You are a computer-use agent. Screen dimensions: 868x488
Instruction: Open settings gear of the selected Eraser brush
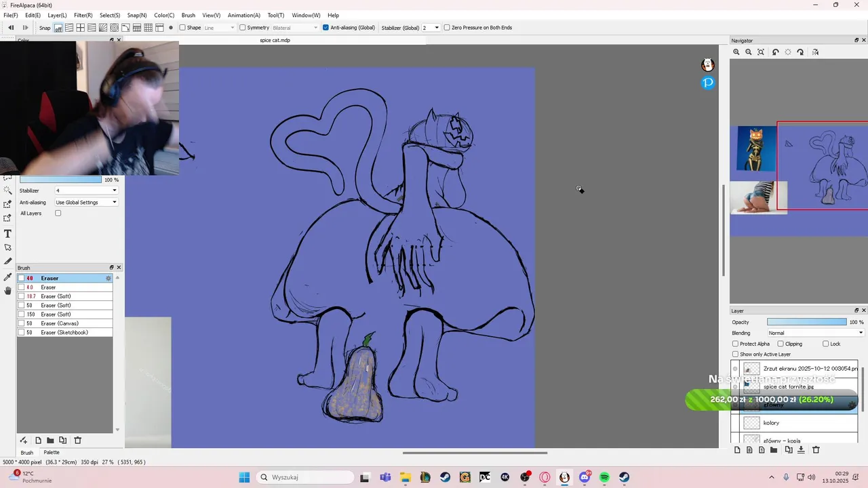click(108, 279)
